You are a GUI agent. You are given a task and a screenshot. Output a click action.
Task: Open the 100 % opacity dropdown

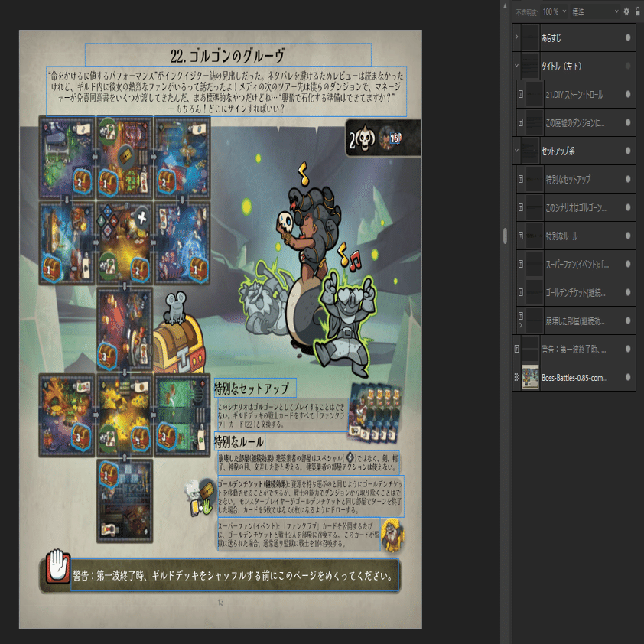tap(555, 11)
